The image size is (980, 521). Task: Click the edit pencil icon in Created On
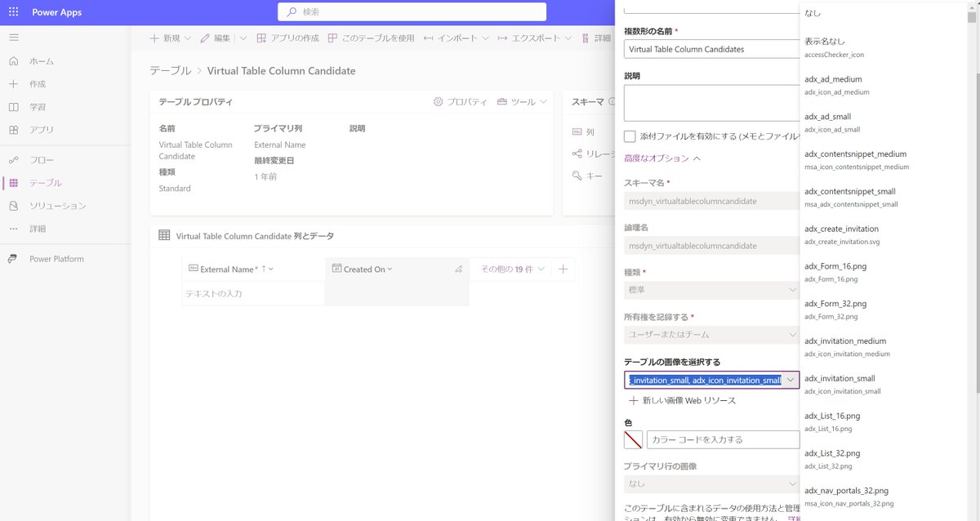458,269
